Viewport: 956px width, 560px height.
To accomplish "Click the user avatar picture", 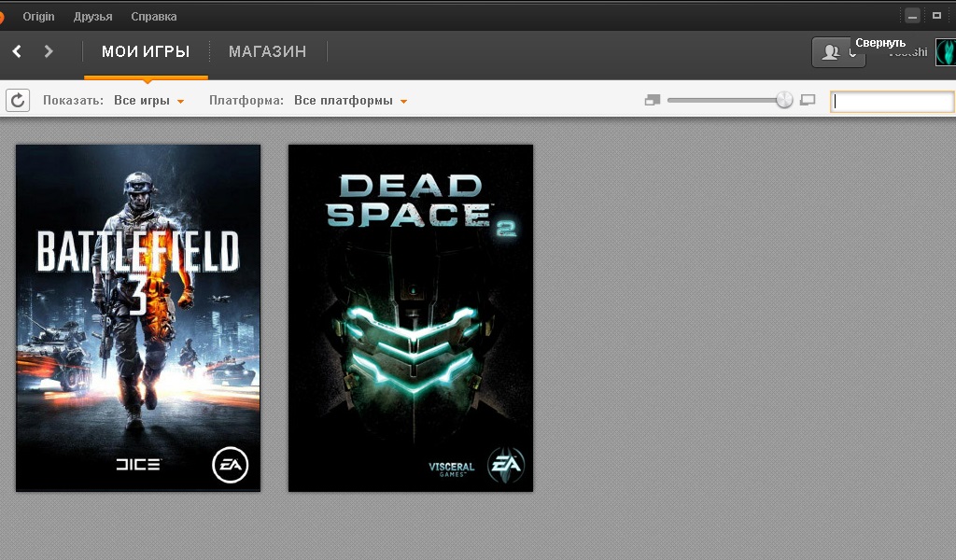I will pyautogui.click(x=946, y=52).
